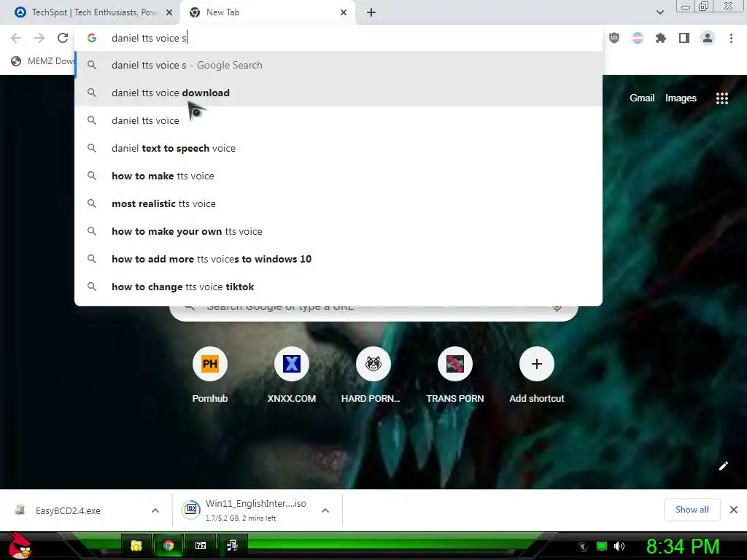Choose 'how to add more tts voices to windows 10'

pos(338,259)
